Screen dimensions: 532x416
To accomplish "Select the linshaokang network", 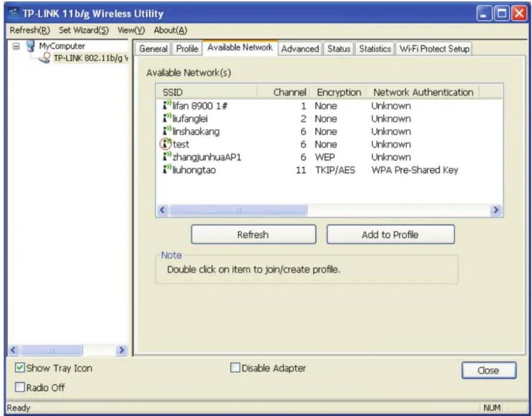I will pyautogui.click(x=329, y=131).
